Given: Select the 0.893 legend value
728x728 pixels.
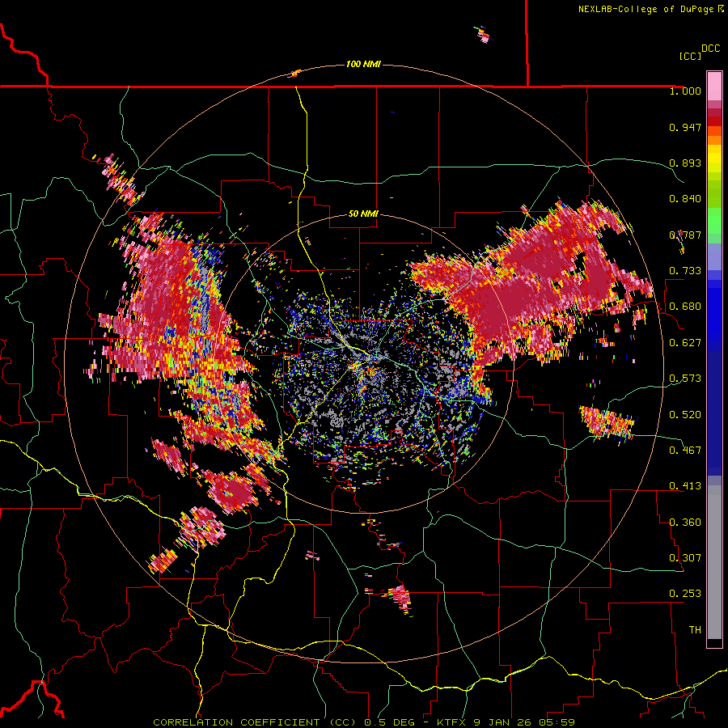Looking at the screenshot, I should [685, 163].
